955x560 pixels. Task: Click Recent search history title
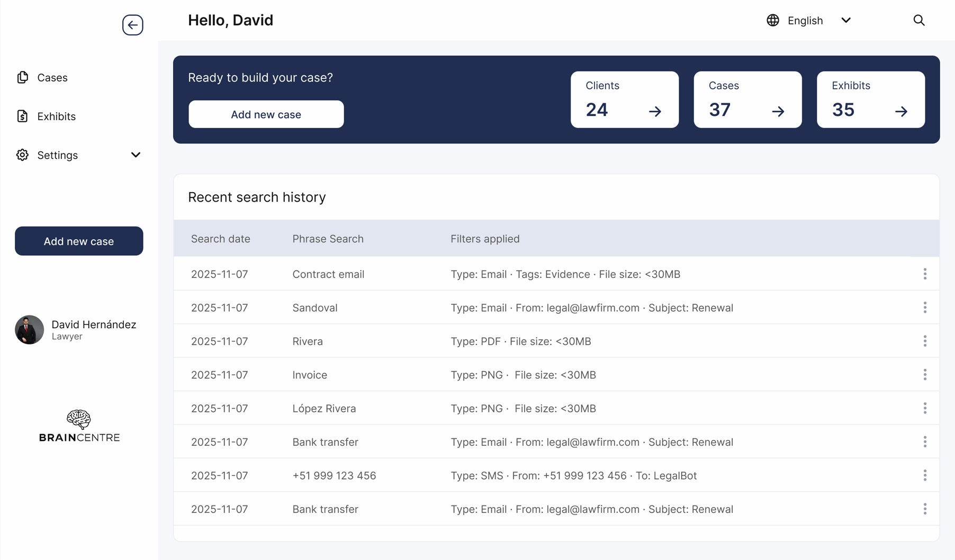coord(257,197)
